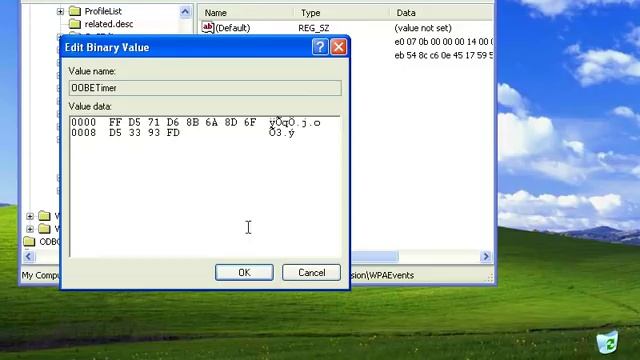
Task: Select the '(value not set)' data cell
Action: point(423,28)
